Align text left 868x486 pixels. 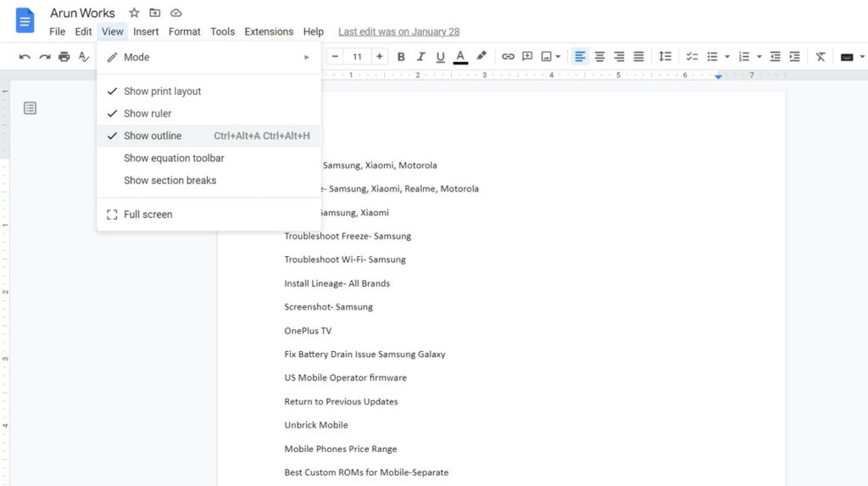point(580,57)
